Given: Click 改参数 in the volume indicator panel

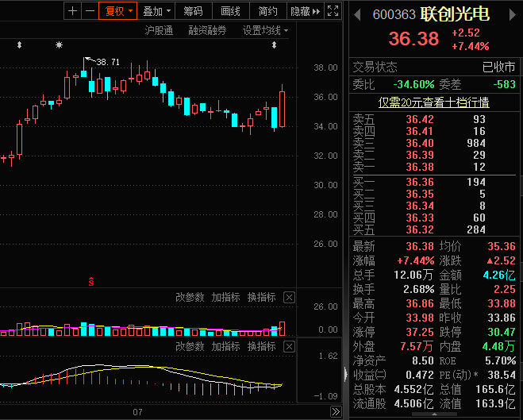Looking at the screenshot, I should click(x=190, y=297).
